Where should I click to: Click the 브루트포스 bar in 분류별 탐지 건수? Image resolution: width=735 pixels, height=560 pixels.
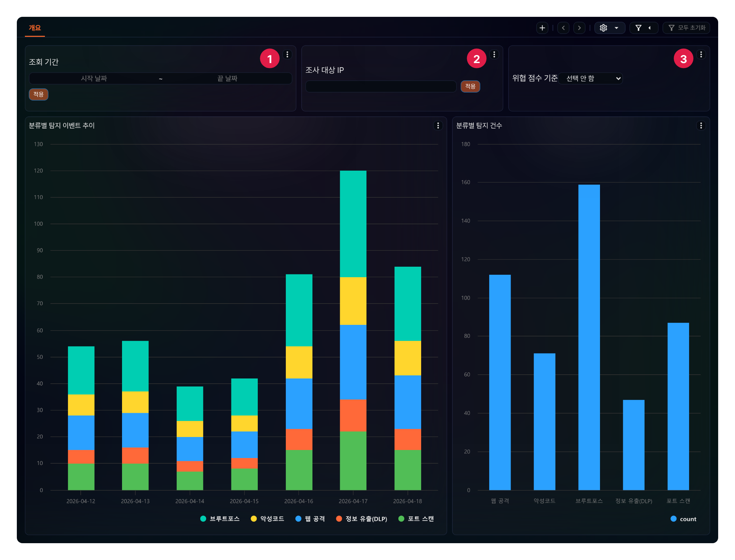pos(589,337)
